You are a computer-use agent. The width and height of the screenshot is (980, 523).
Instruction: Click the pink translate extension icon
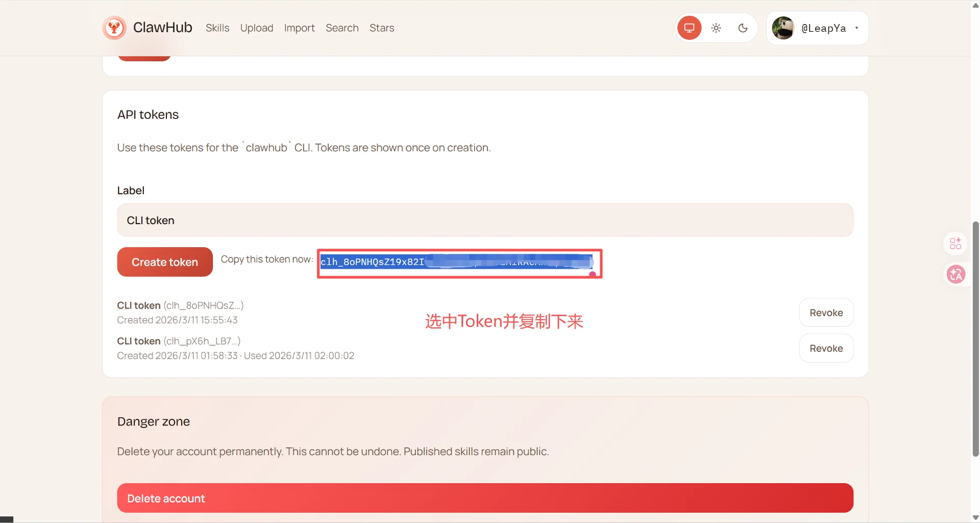point(955,274)
